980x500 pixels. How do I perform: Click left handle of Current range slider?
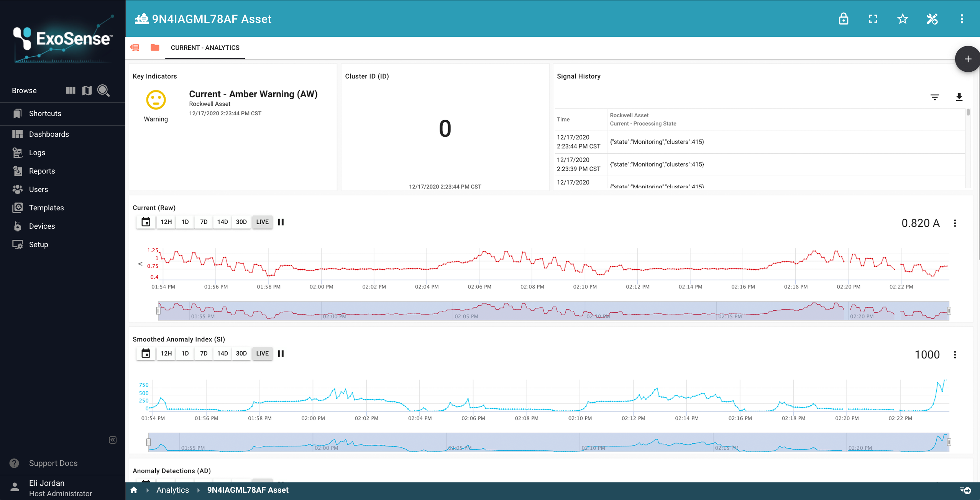pos(158,310)
